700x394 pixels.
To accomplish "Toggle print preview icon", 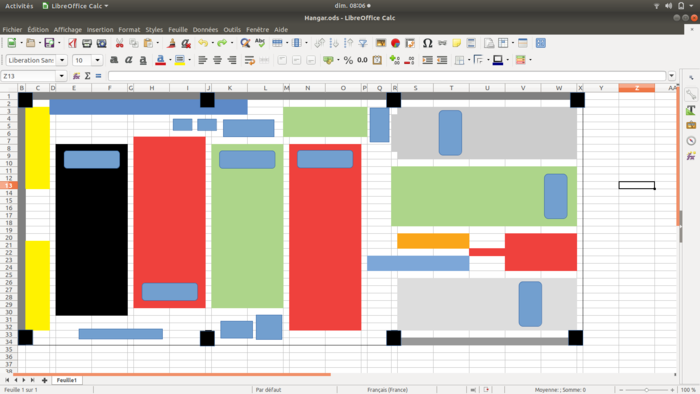I will (x=101, y=43).
